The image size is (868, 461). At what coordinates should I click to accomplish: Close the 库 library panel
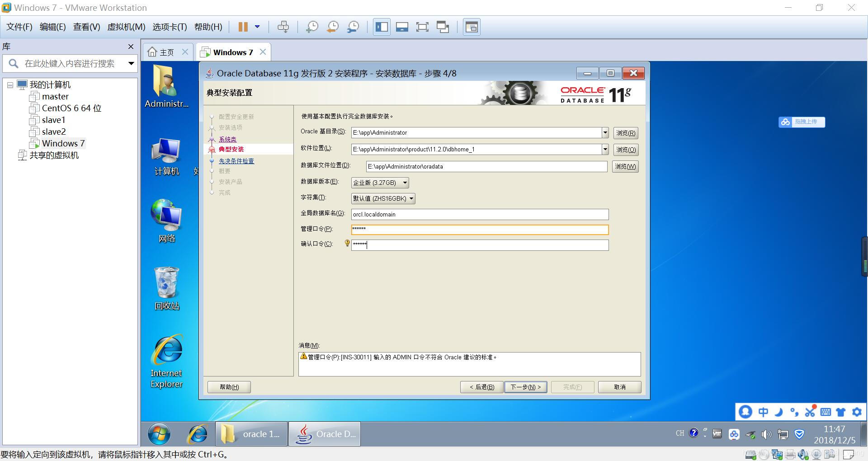point(131,47)
